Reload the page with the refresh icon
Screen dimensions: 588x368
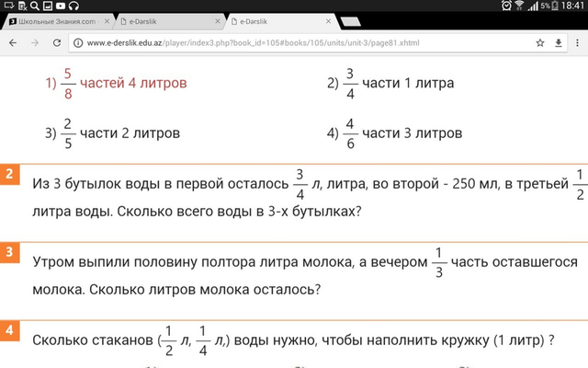pos(57,43)
